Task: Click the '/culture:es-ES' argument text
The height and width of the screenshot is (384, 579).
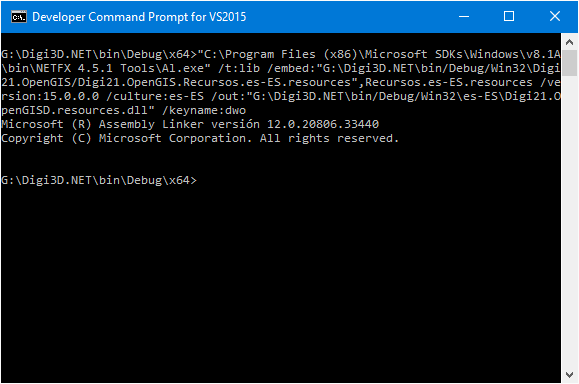Action: [155, 96]
